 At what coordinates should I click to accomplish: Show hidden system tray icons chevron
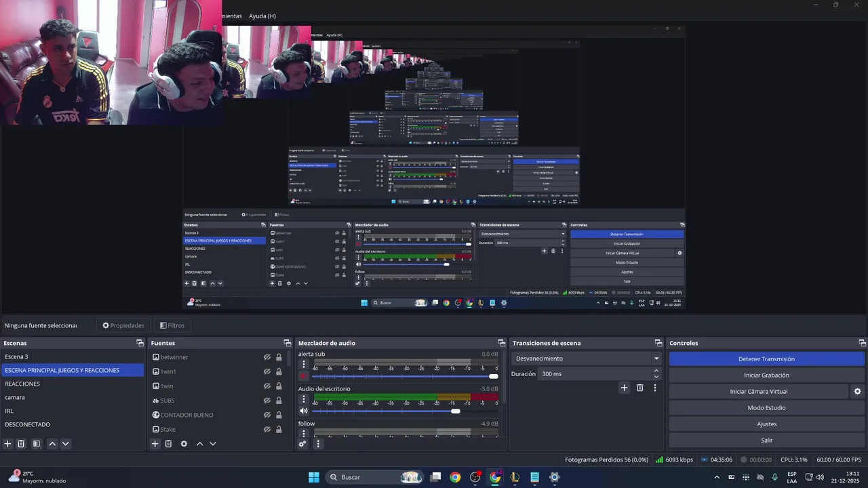[717, 477]
